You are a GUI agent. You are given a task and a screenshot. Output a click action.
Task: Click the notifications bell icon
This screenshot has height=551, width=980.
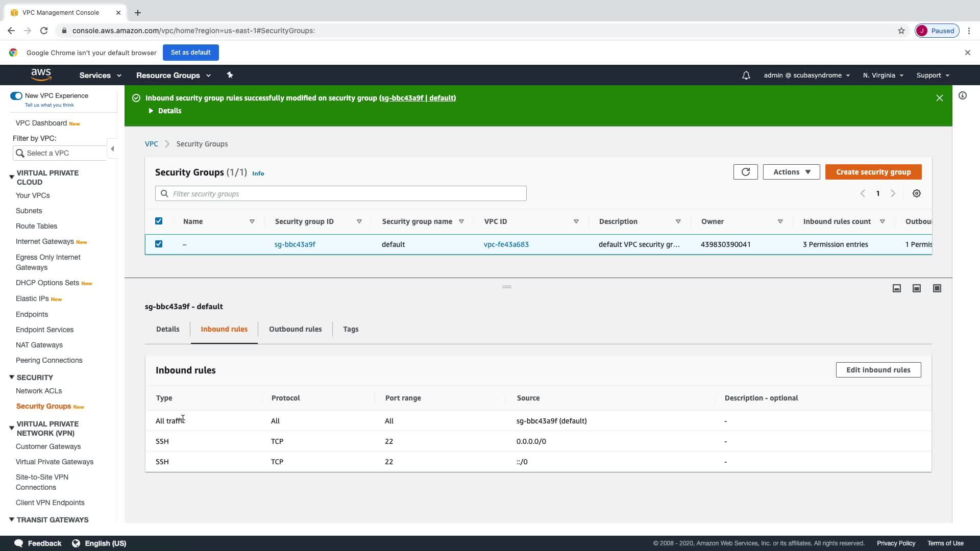tap(746, 76)
